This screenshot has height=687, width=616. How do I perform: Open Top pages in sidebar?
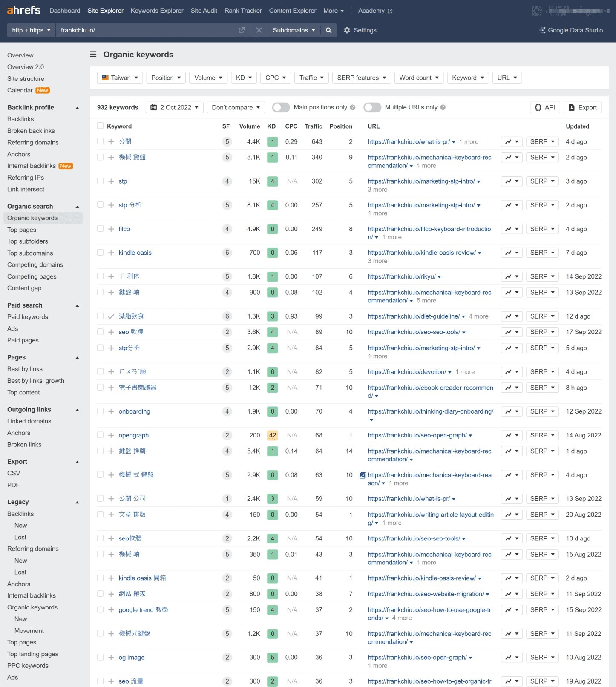coord(22,230)
